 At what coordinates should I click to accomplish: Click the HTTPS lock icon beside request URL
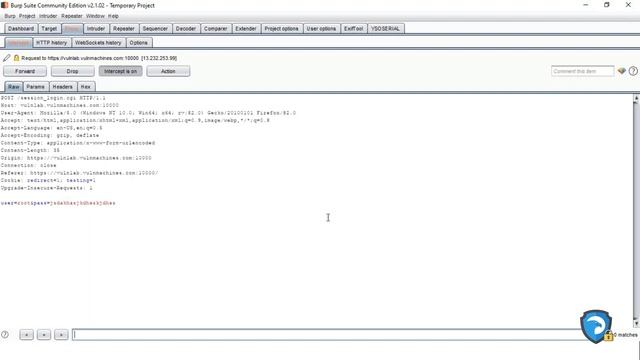point(16,58)
